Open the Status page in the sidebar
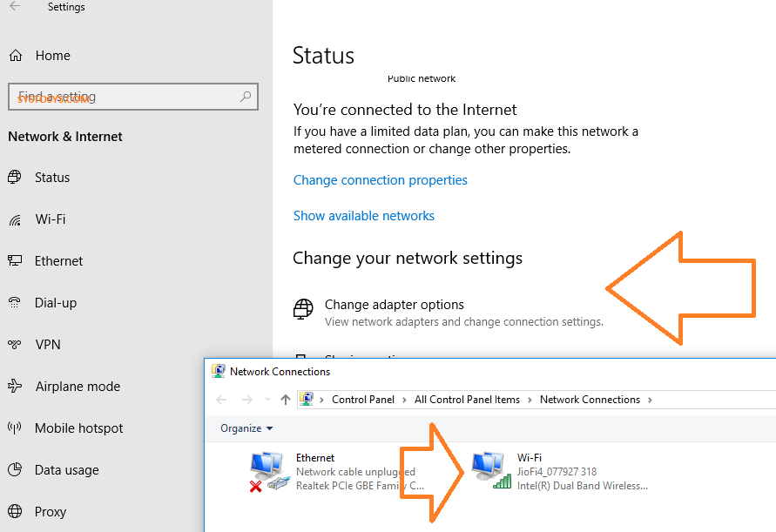The height and width of the screenshot is (532, 776). coord(52,178)
